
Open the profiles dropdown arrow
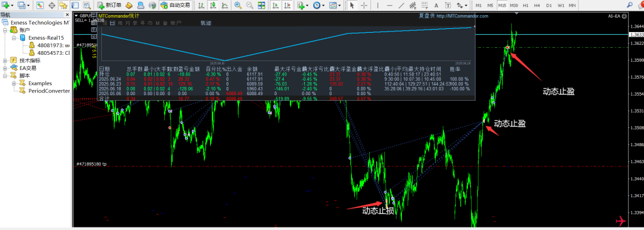click(x=28, y=6)
